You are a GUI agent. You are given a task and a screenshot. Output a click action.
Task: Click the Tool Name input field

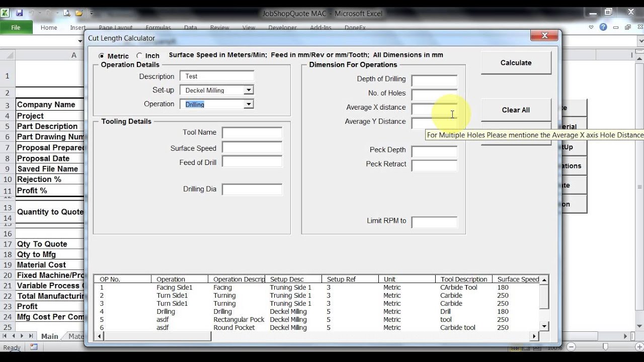(252, 133)
